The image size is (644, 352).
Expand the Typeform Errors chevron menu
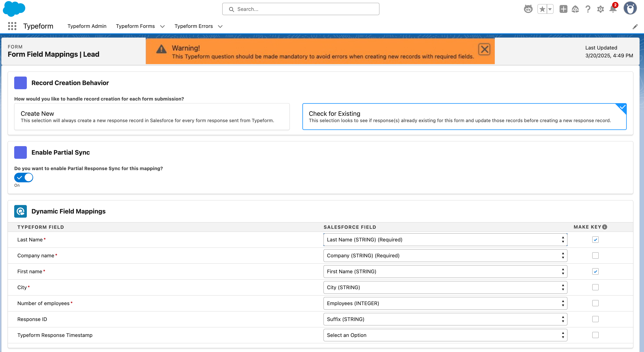click(220, 26)
